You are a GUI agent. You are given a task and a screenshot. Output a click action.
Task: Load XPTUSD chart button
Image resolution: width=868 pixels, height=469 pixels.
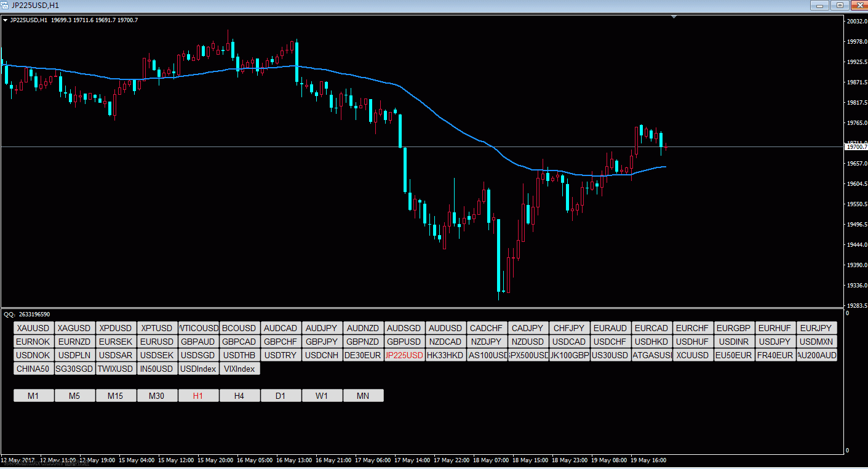(x=157, y=328)
